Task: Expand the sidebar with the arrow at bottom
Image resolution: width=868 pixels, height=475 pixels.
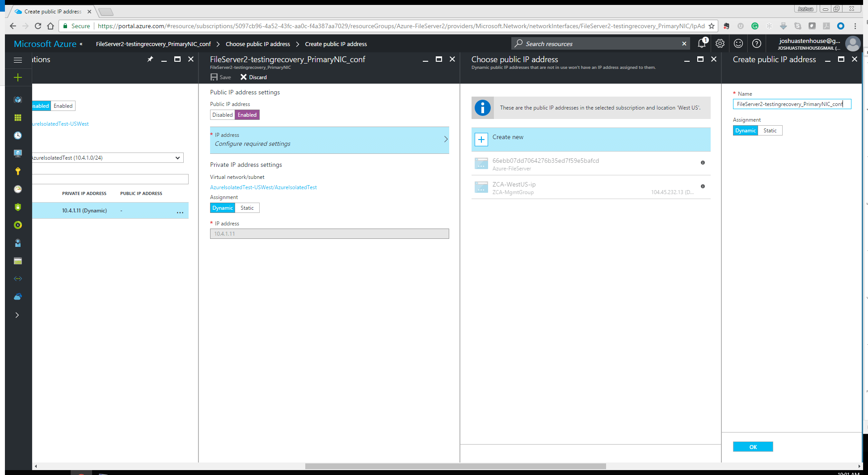Action: pyautogui.click(x=18, y=315)
